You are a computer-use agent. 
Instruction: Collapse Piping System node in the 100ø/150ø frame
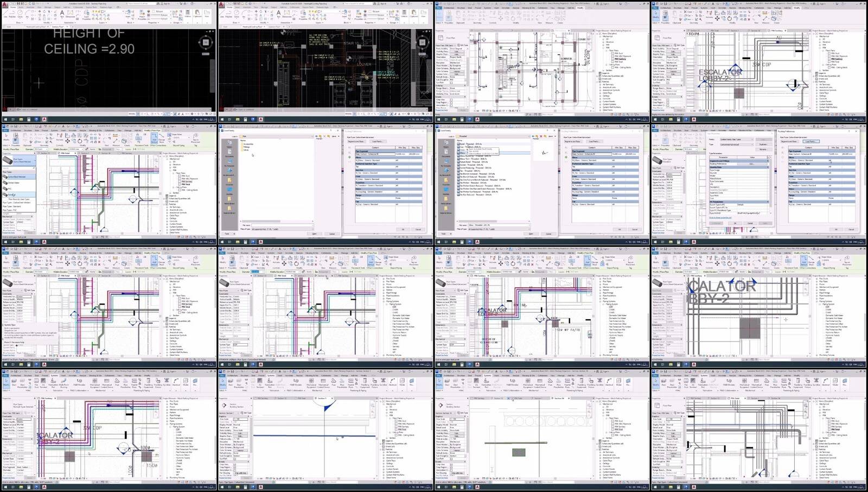tap(170, 427)
